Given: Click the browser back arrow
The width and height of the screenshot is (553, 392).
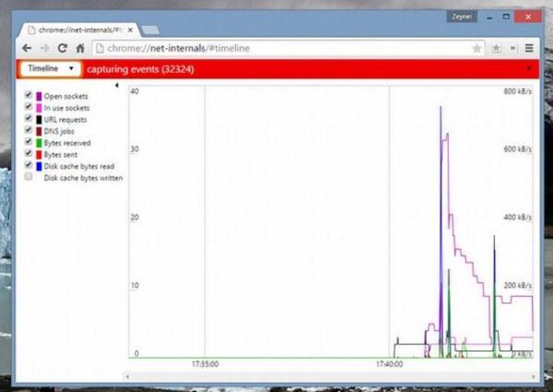Looking at the screenshot, I should click(27, 48).
